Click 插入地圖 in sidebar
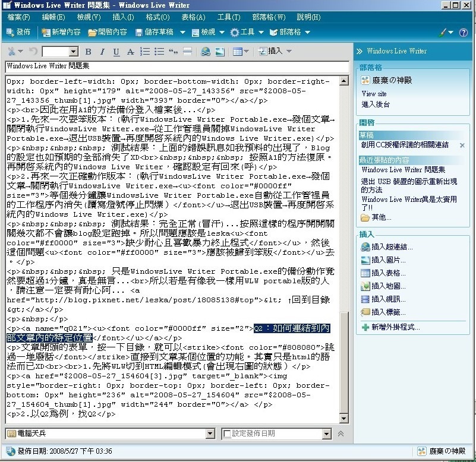 [383, 286]
